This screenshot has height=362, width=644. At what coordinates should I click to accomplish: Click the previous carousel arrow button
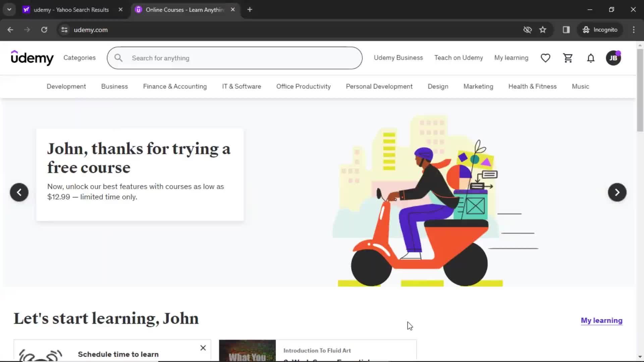click(x=19, y=192)
